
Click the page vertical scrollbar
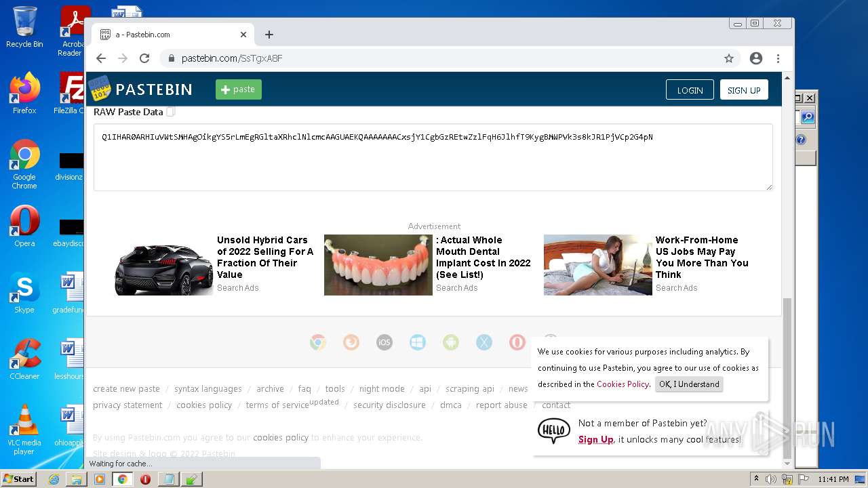tap(787, 378)
